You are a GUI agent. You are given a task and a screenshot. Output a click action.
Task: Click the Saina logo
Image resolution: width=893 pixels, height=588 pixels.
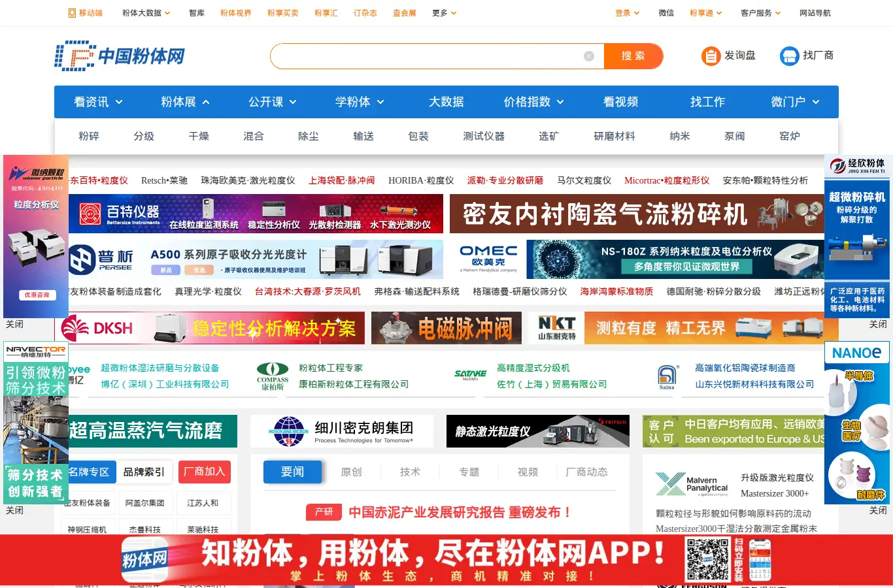coord(667,377)
